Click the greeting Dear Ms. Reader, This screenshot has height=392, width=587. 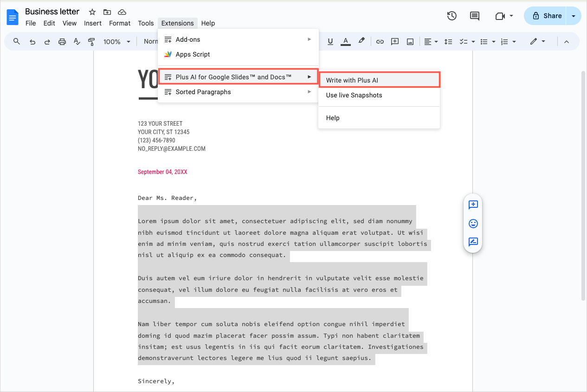(167, 198)
